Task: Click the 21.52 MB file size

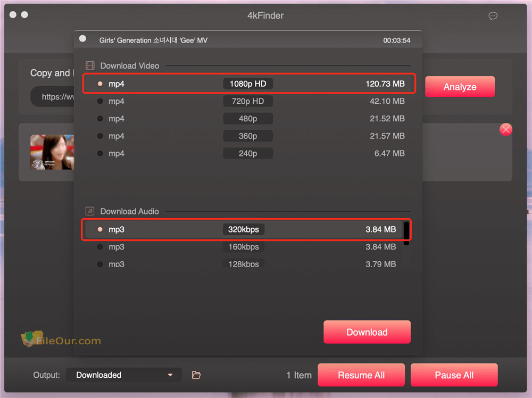Action: pos(387,119)
